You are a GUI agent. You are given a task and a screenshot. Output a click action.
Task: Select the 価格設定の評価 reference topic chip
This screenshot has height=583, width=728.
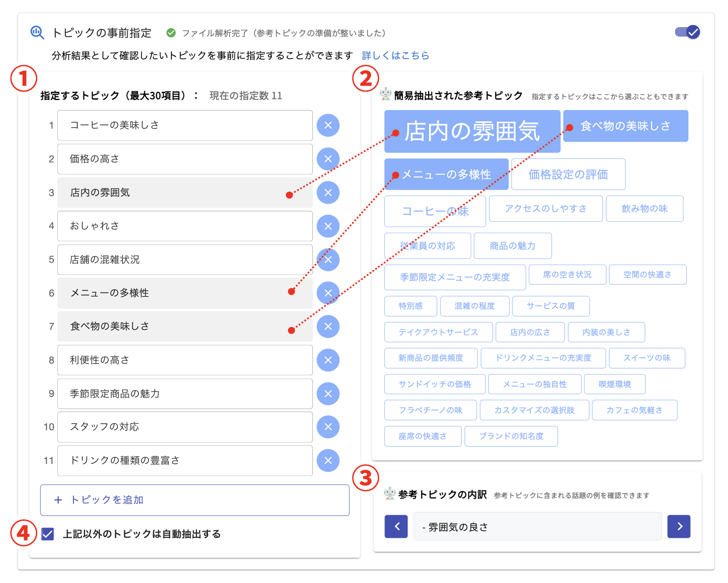[568, 174]
